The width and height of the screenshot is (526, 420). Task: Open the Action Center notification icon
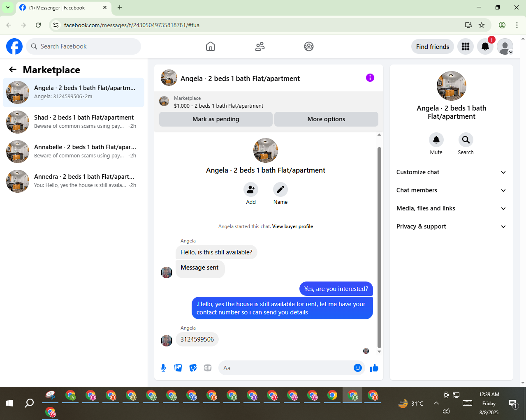tap(513, 404)
